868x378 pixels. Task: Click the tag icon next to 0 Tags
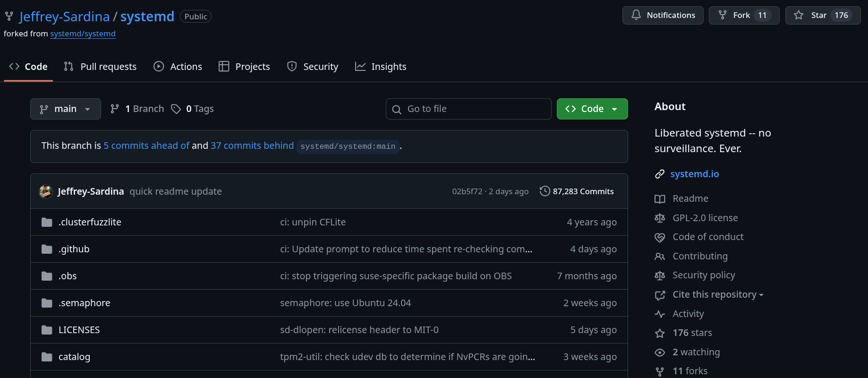point(176,109)
